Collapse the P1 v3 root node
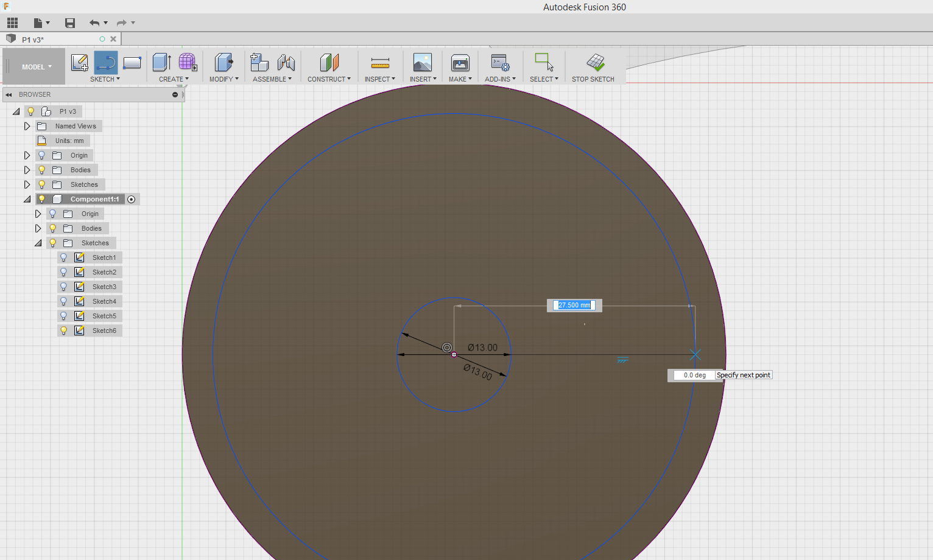This screenshot has width=933, height=560. pos(16,111)
